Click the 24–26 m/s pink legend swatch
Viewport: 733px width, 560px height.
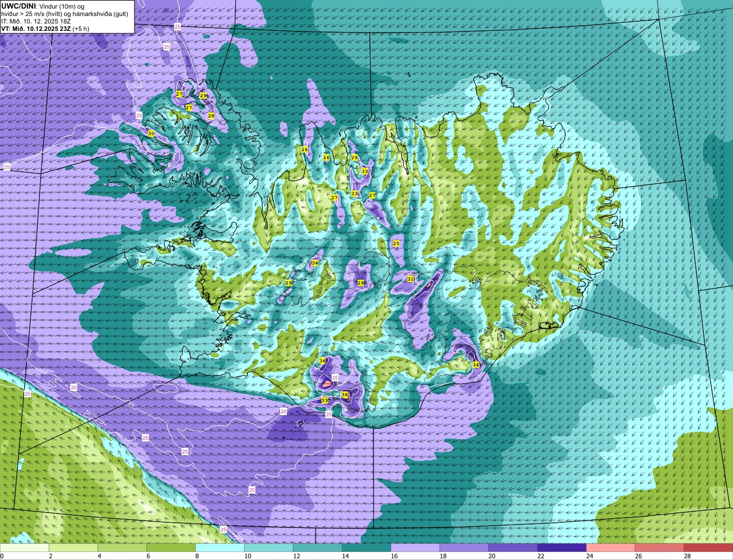point(610,547)
